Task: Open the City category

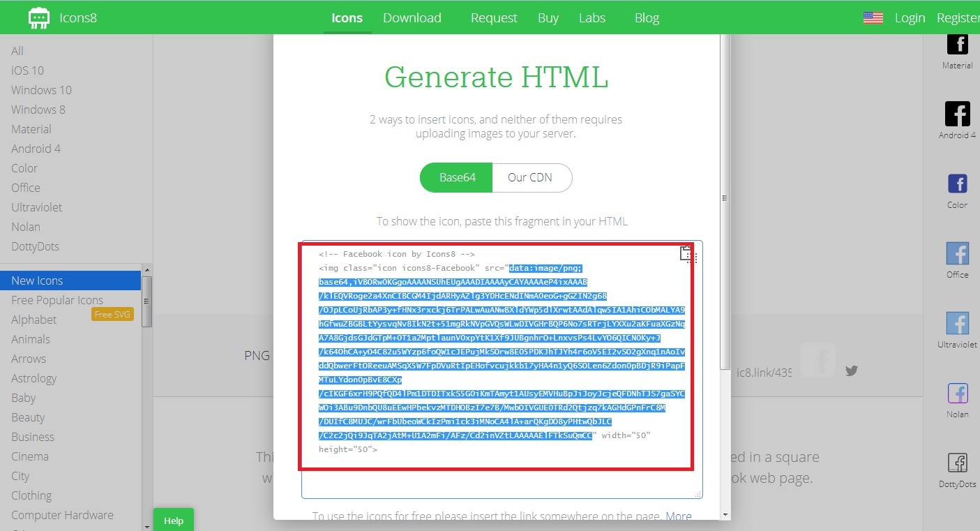Action: [20, 476]
